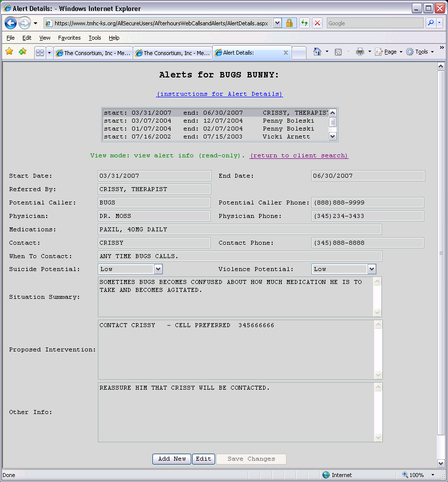
Task: Click the Situation Summary text area
Action: point(240,297)
